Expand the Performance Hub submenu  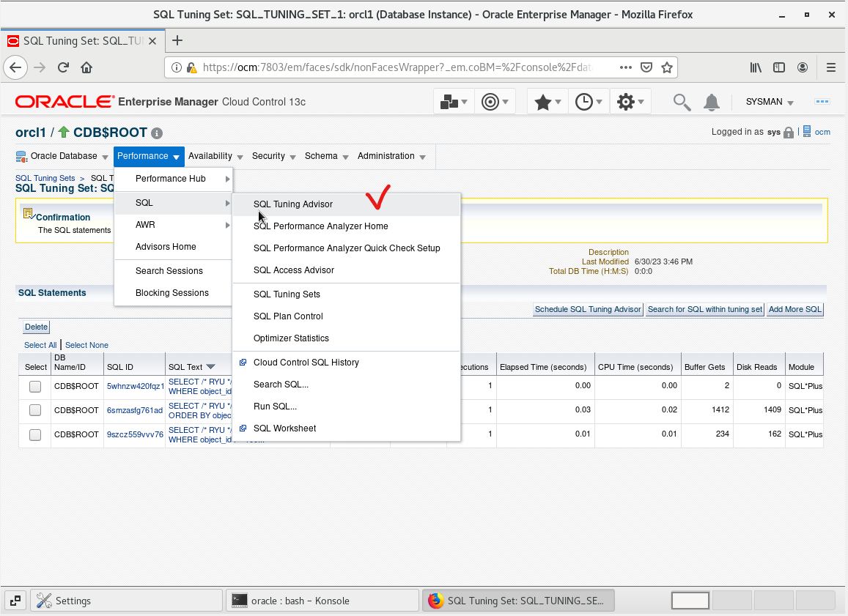(173, 179)
